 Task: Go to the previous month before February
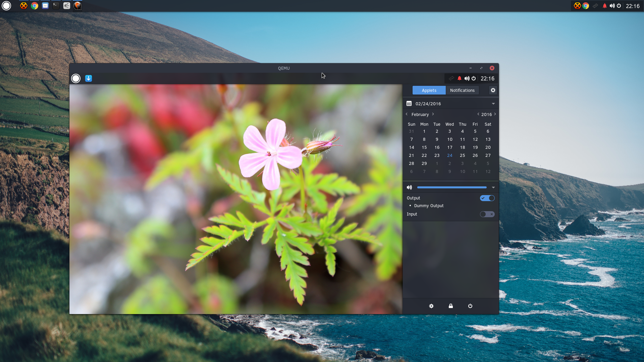click(x=407, y=114)
